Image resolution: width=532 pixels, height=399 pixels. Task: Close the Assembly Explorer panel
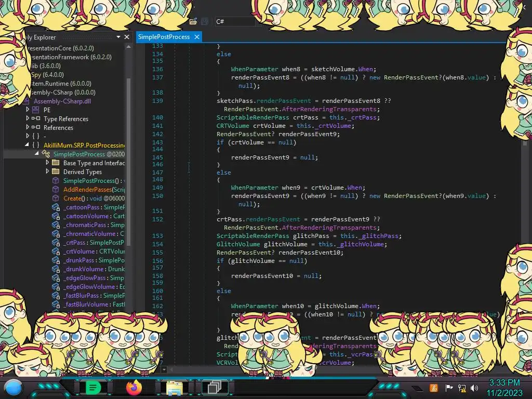[x=127, y=37]
